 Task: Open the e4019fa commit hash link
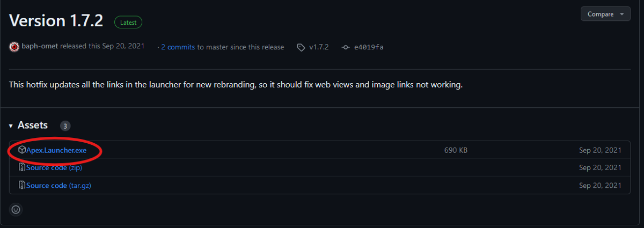point(369,47)
